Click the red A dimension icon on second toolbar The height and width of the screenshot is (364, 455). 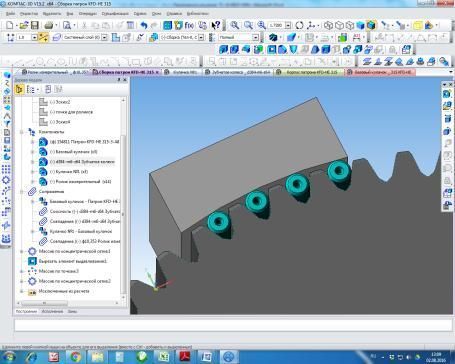357,37
